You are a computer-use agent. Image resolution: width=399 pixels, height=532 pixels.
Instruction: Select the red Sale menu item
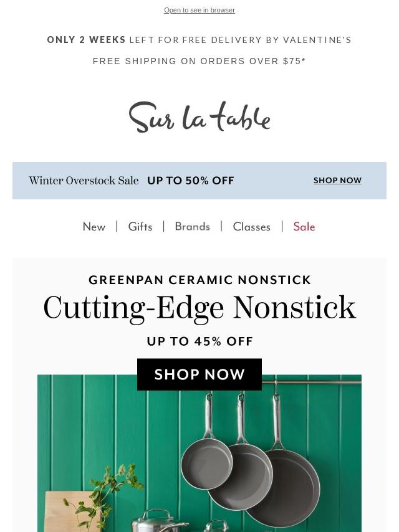[x=304, y=227]
